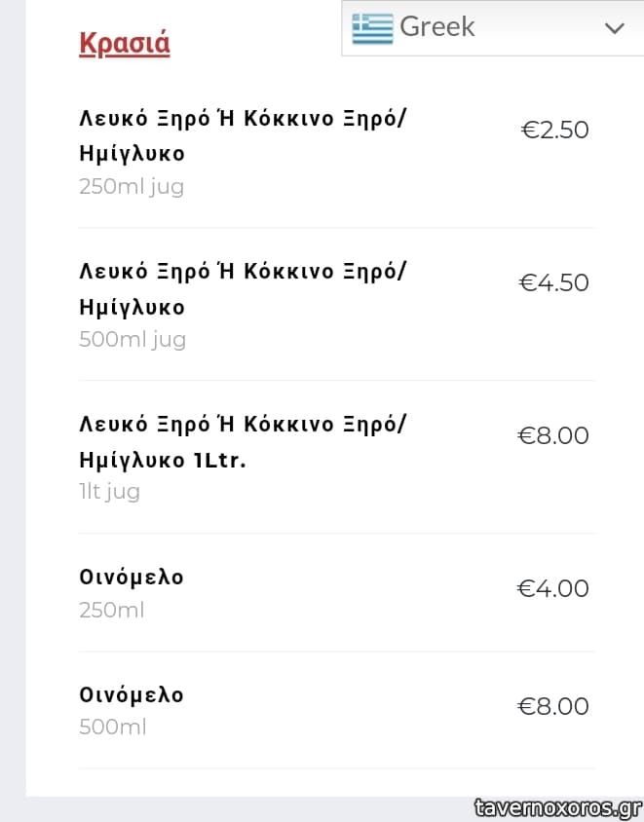Select the Ημίγλυκο 1Ltr. wine item title
The width and height of the screenshot is (644, 822).
[x=244, y=441]
